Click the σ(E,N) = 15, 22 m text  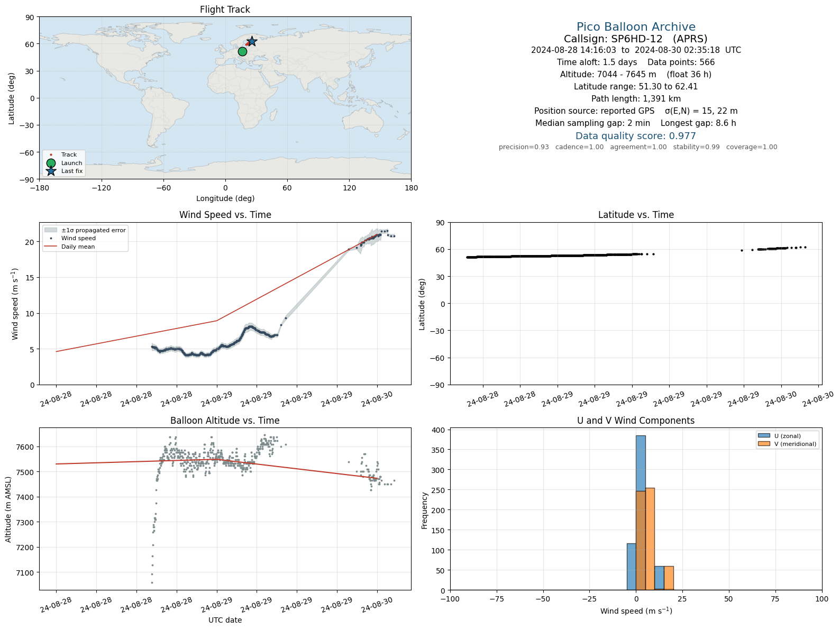701,111
